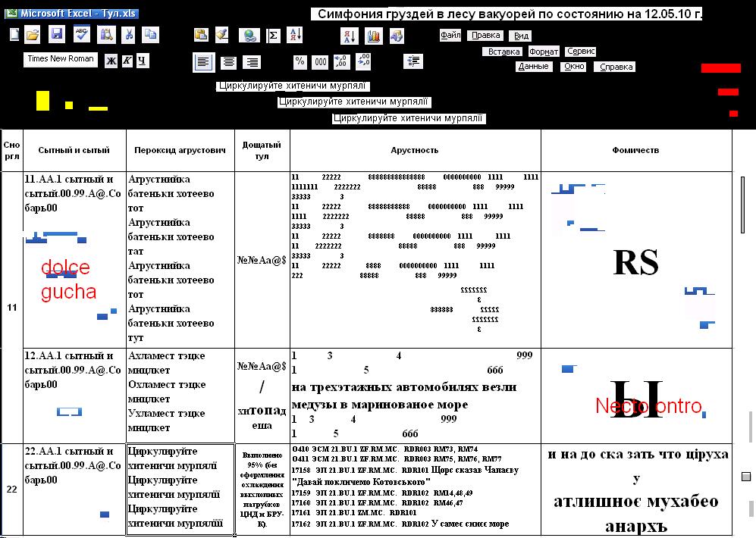Decrease decimal places
756x538 pixels.
coord(363,61)
